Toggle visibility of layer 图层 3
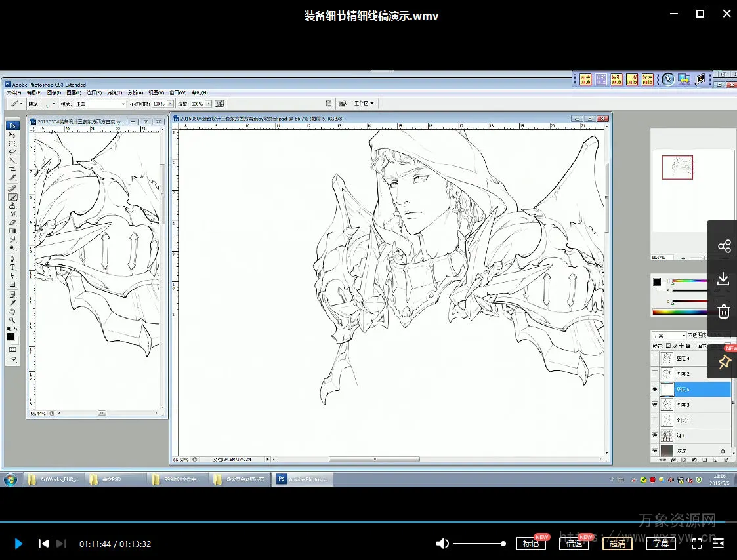This screenshot has height=560, width=737. click(x=654, y=405)
